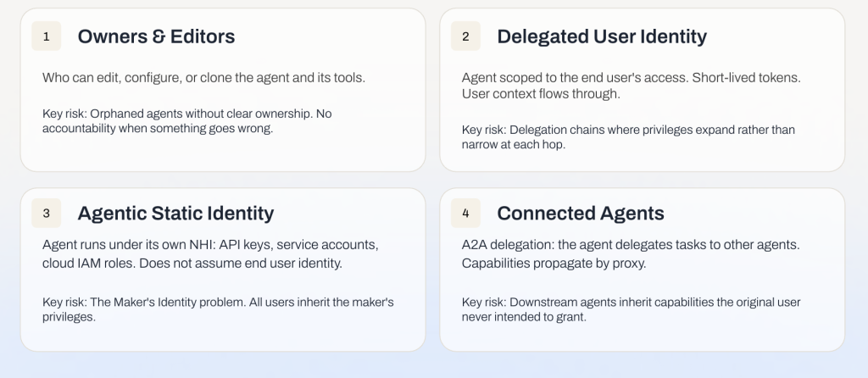The width and height of the screenshot is (868, 378).
Task: Click the delegation chains key risk text
Action: (628, 137)
